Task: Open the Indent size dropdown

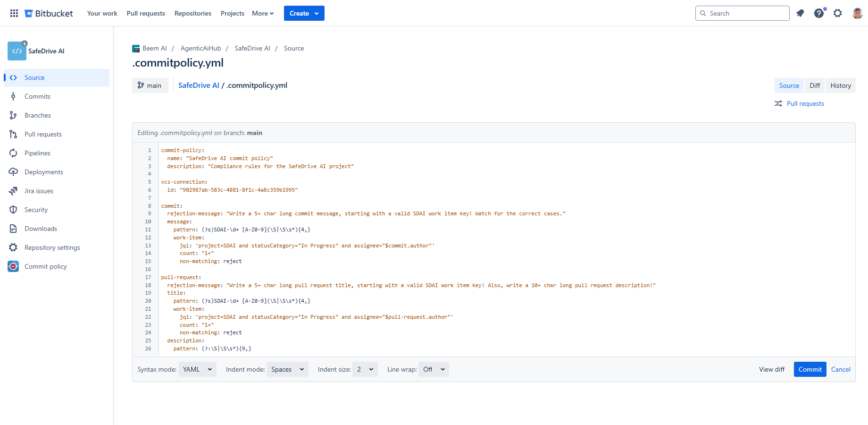Action: point(365,369)
